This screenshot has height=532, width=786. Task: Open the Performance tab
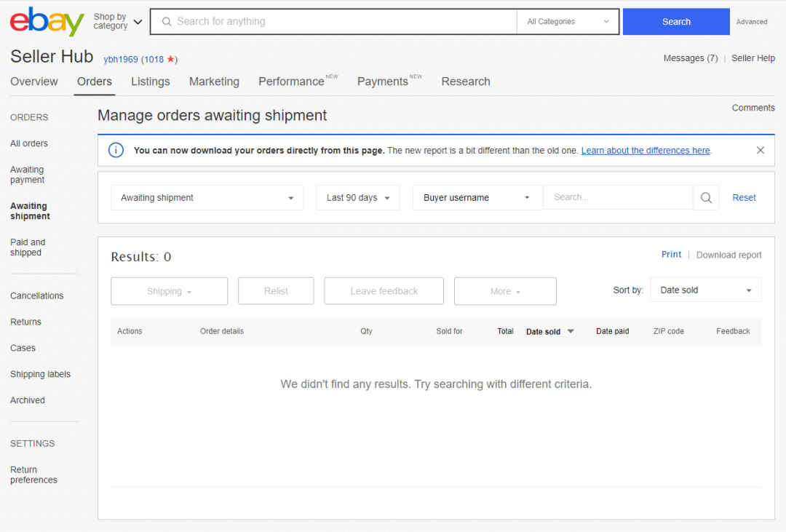291,82
